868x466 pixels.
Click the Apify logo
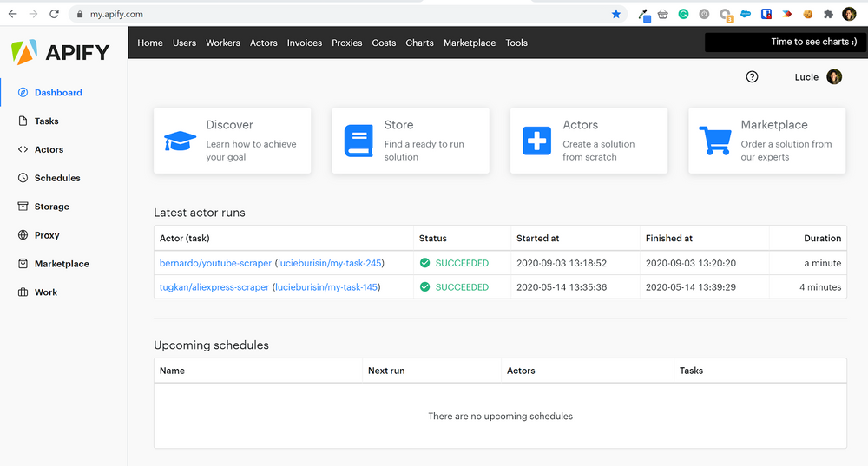coord(61,53)
